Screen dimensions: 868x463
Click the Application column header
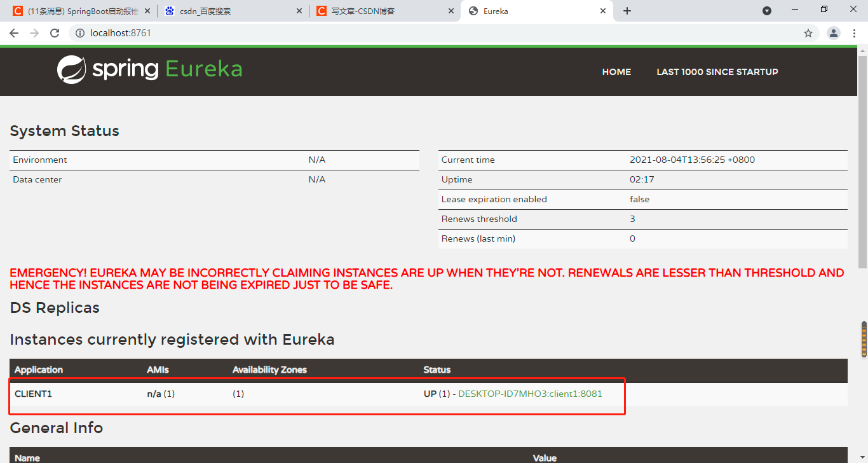[x=39, y=370]
